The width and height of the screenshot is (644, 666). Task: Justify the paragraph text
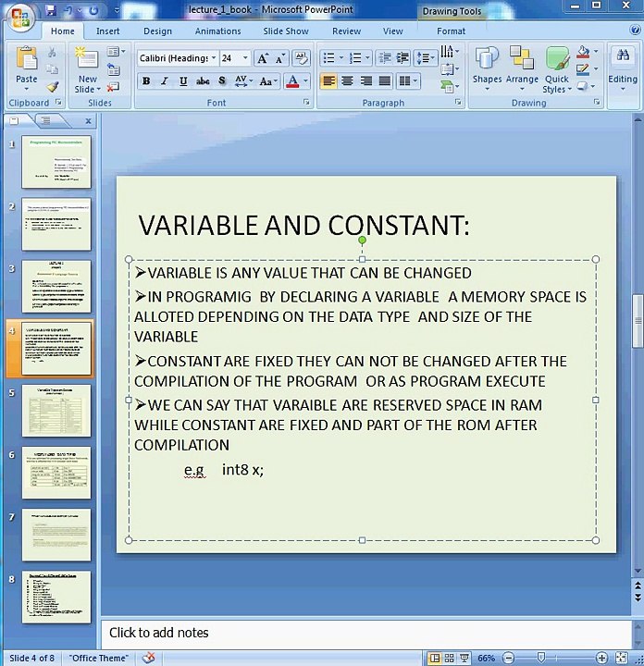[x=385, y=80]
